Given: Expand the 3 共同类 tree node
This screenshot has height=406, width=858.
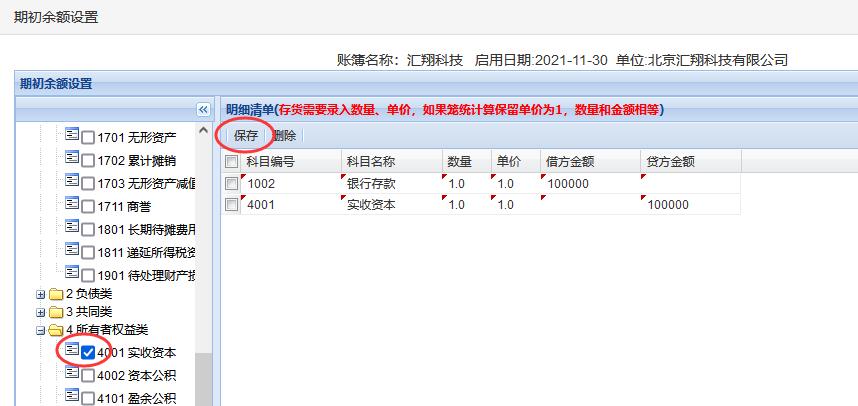Looking at the screenshot, I should coord(41,311).
